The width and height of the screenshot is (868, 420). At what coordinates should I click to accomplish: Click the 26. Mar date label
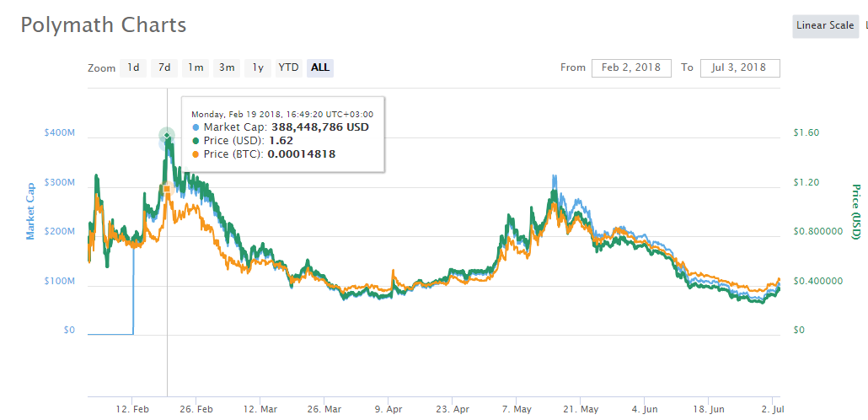pyautogui.click(x=325, y=410)
